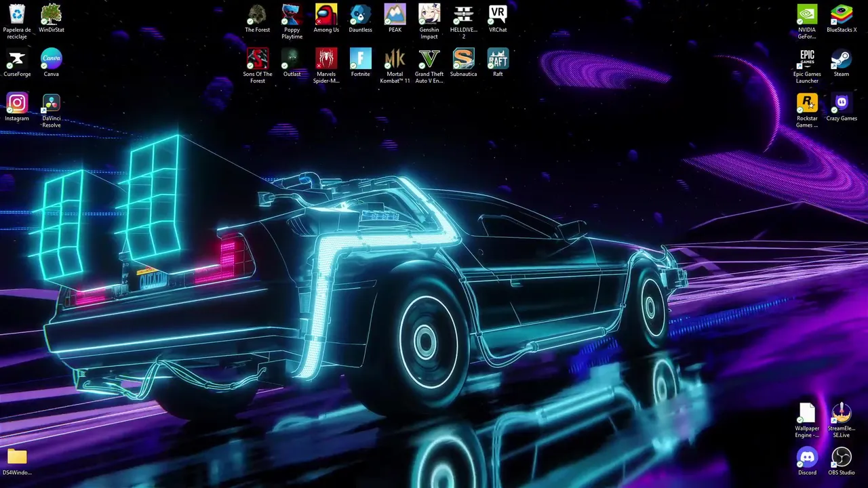
Task: Select the Raft game shortcut
Action: [x=498, y=58]
